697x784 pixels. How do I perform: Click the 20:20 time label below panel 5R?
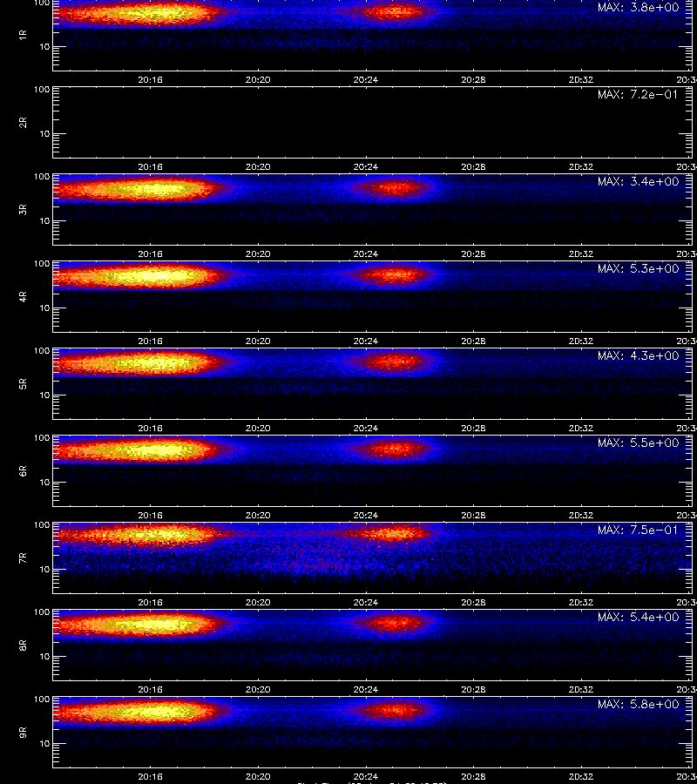click(258, 428)
